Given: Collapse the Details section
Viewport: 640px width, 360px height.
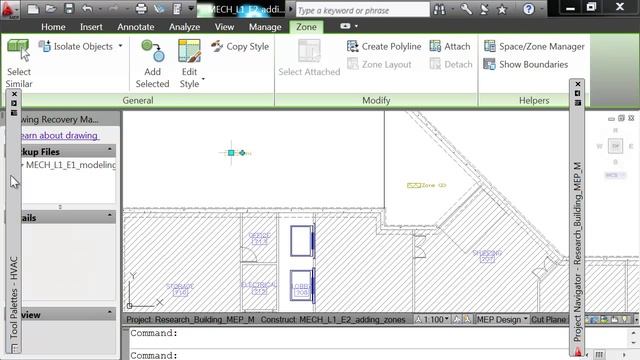Looking at the screenshot, I should (x=110, y=216).
